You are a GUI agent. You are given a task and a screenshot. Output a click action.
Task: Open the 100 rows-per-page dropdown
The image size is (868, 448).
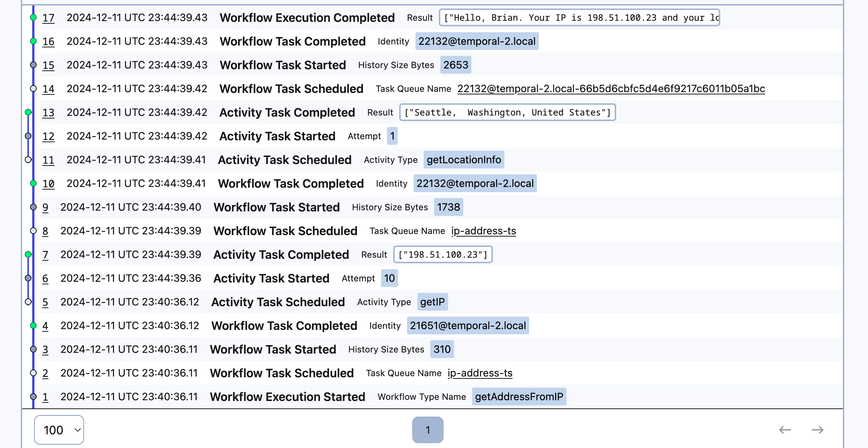[x=59, y=430]
